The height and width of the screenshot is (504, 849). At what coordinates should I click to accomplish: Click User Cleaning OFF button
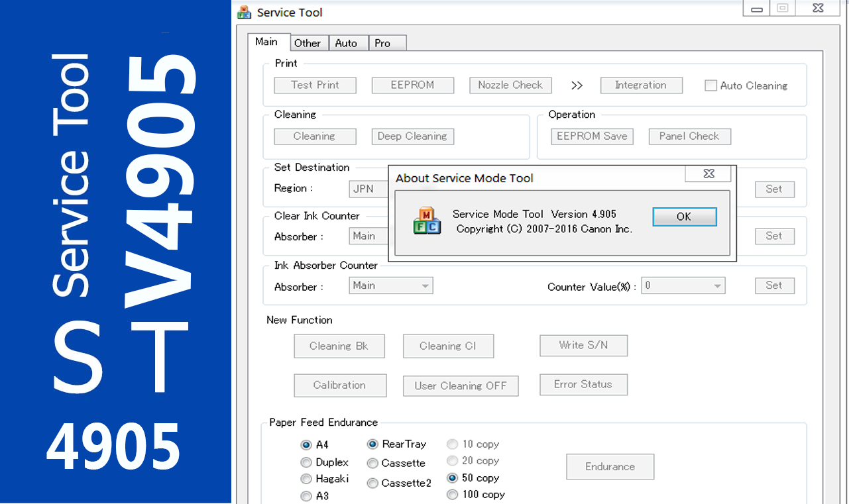point(461,385)
